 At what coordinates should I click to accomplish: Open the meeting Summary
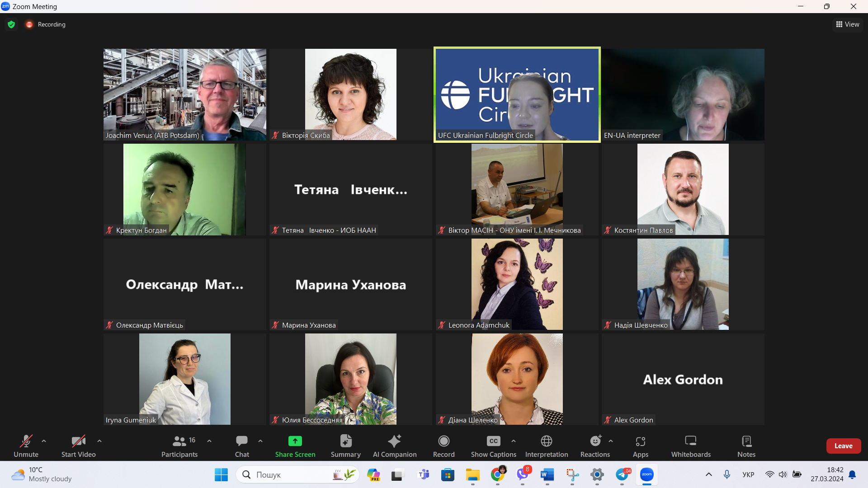345,441
